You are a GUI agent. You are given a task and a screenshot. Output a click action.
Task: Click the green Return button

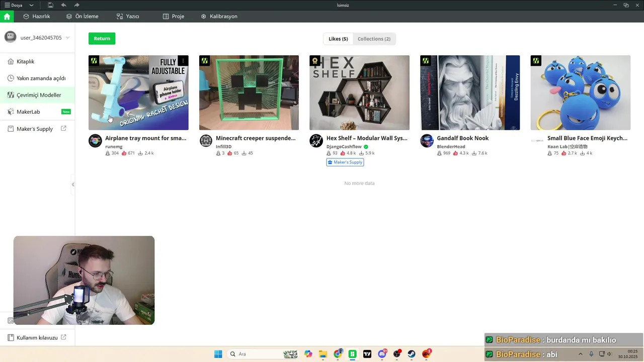102,39
